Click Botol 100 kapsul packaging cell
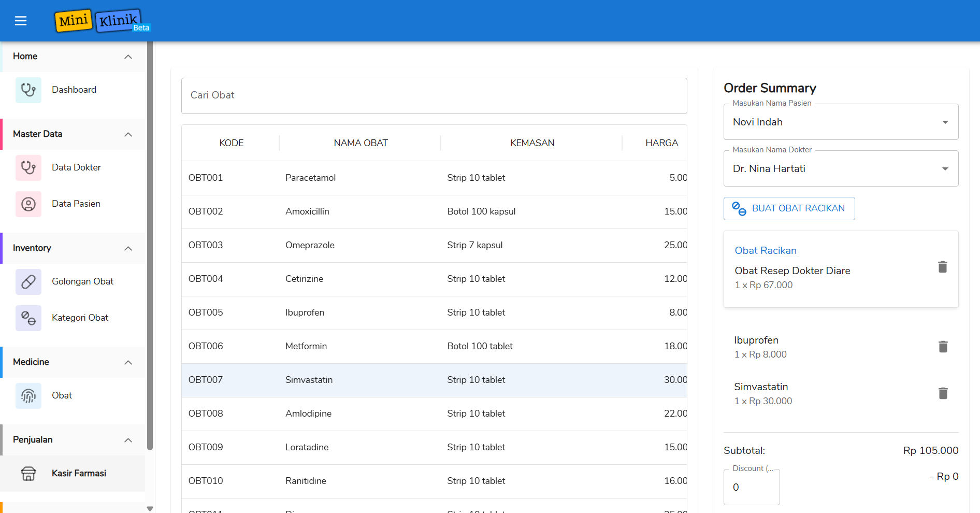The width and height of the screenshot is (980, 513). [481, 212]
